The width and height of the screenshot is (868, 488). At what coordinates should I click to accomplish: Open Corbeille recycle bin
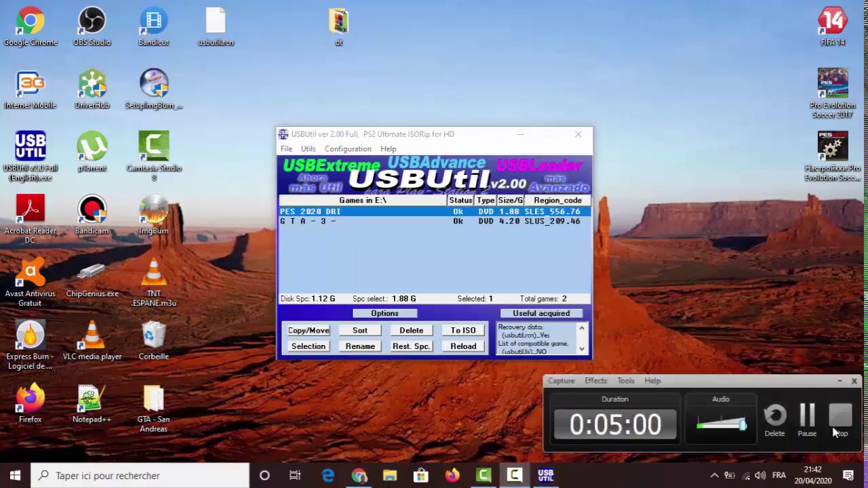point(154,342)
